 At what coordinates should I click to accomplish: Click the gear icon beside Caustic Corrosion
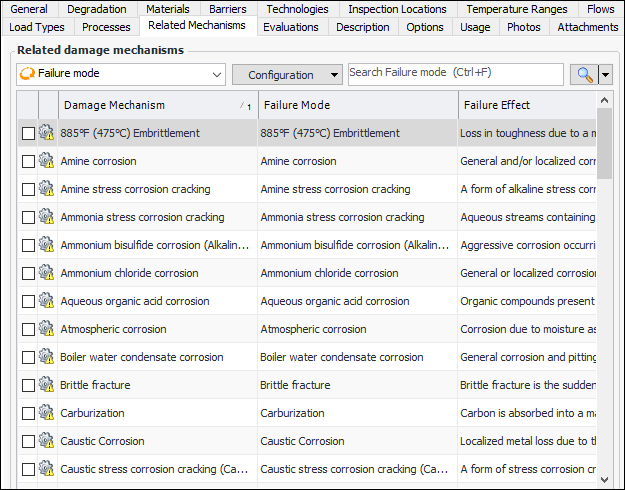tap(47, 441)
